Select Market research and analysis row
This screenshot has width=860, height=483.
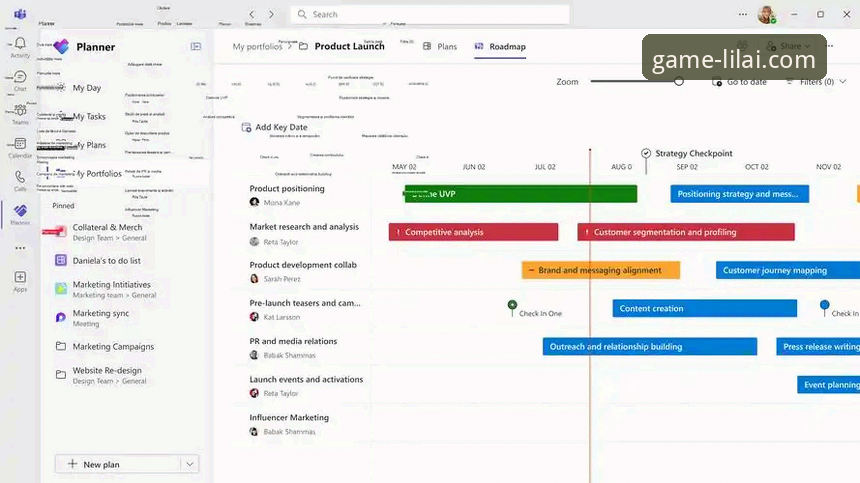click(x=304, y=226)
